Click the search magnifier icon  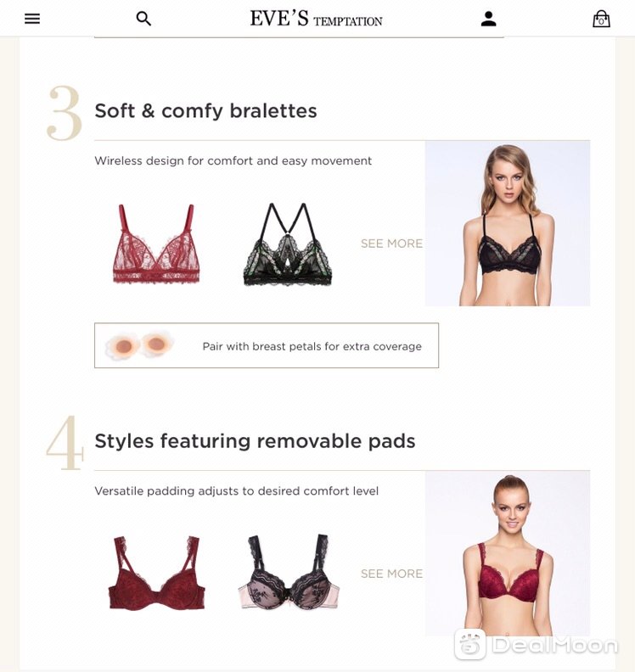click(x=143, y=19)
